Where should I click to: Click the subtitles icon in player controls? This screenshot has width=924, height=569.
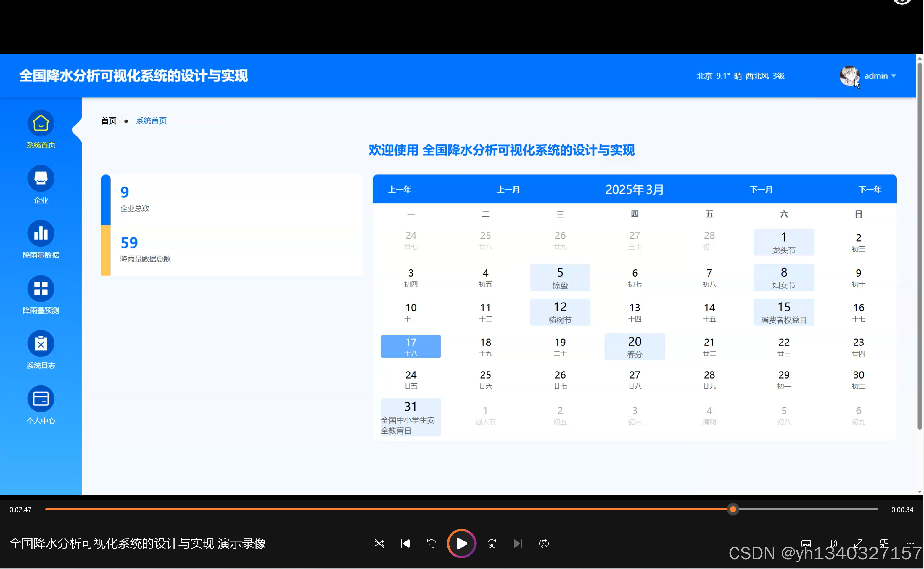806,544
